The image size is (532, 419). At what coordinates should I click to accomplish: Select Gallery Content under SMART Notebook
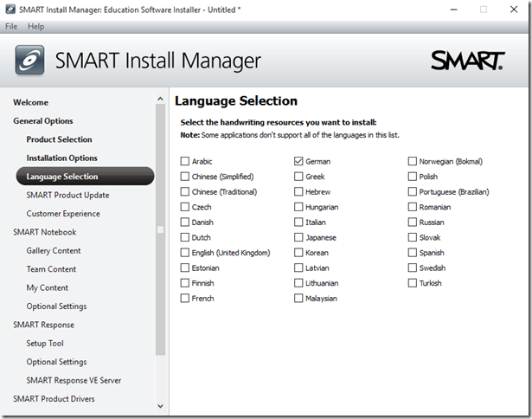[54, 250]
